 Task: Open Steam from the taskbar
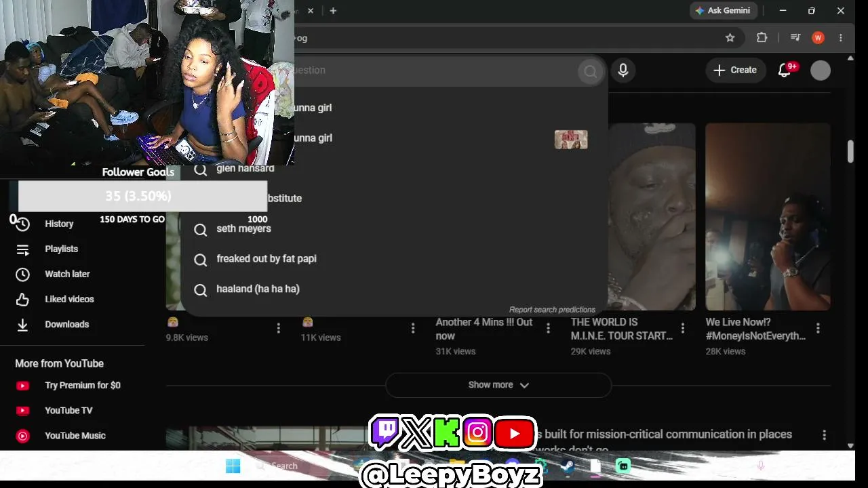tap(567, 466)
